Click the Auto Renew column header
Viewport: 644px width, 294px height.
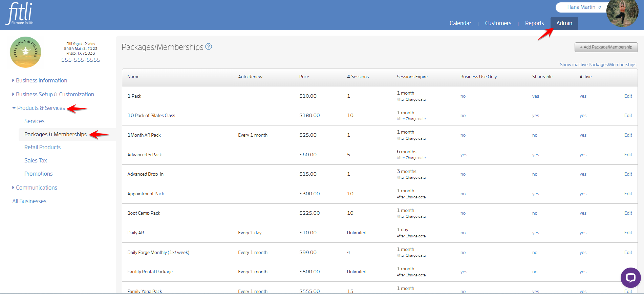(250, 77)
